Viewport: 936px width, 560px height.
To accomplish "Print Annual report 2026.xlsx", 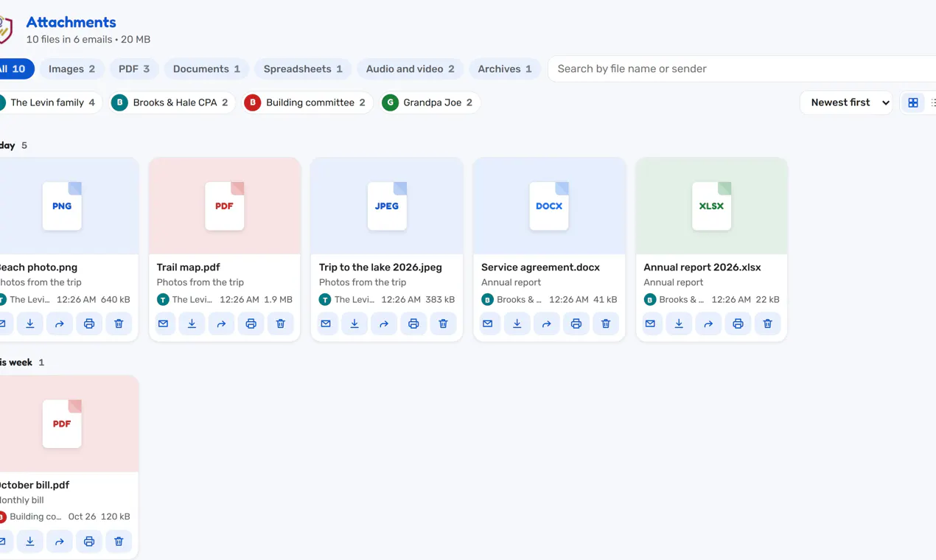I will pyautogui.click(x=738, y=323).
